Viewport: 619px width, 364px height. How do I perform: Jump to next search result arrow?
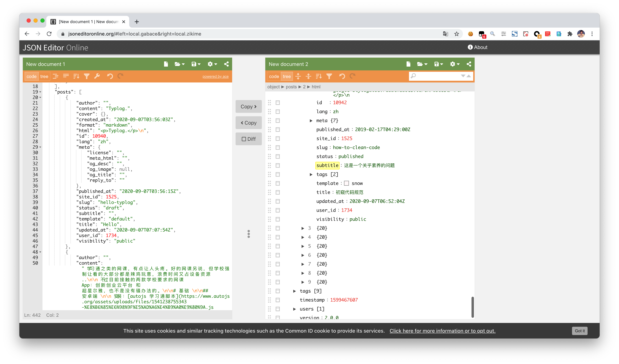(x=463, y=76)
